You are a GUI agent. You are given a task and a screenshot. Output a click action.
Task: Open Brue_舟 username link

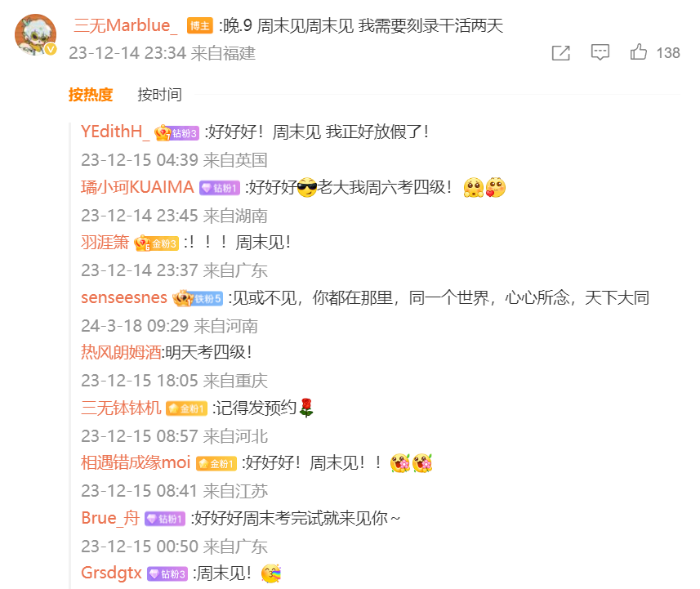(110, 519)
